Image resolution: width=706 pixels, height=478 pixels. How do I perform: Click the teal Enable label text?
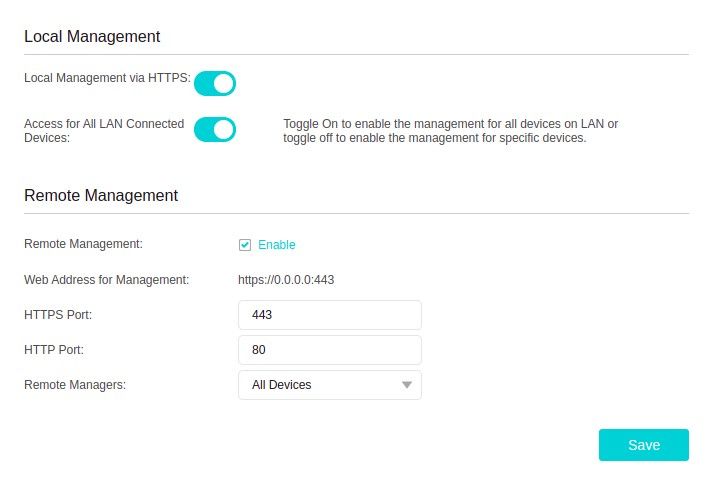point(276,245)
